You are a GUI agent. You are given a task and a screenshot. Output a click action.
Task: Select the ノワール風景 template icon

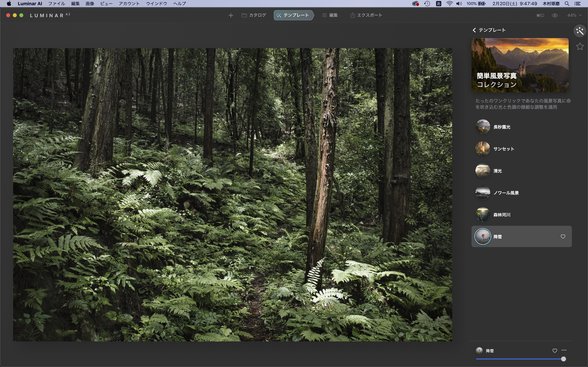[483, 193]
